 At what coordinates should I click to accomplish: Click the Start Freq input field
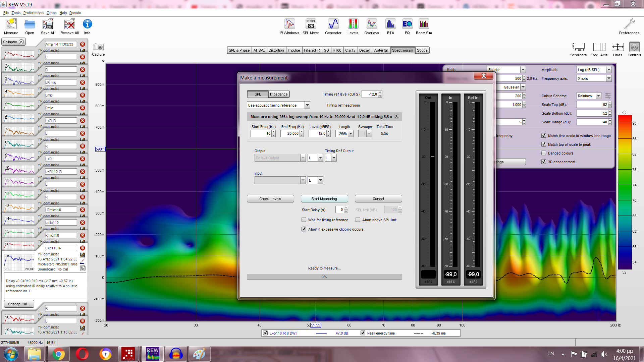261,133
